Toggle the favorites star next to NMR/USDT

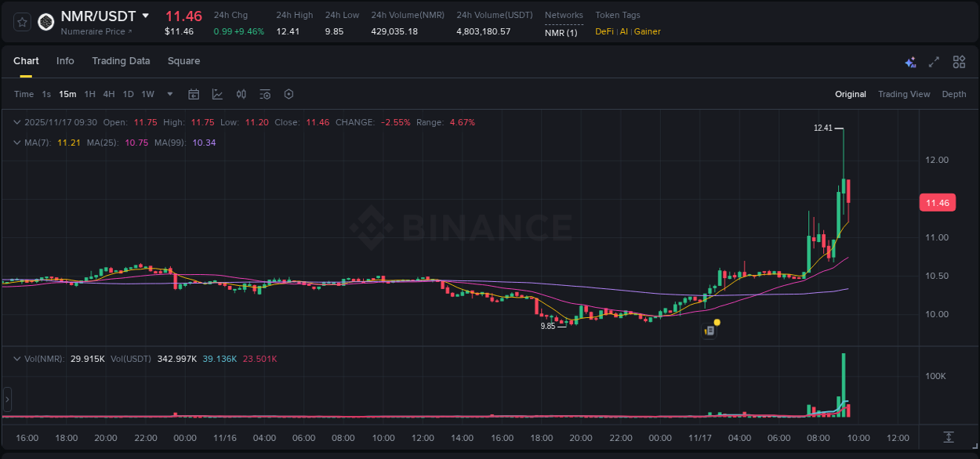tap(21, 21)
